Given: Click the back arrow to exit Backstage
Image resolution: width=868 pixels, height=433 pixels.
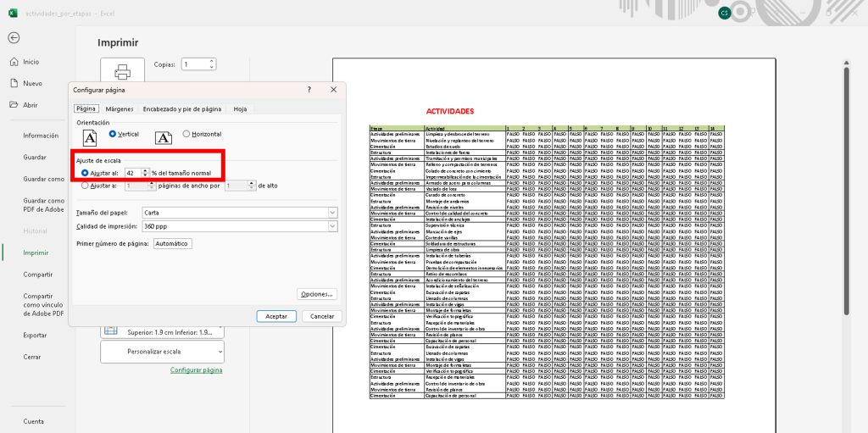Looking at the screenshot, I should coord(14,37).
